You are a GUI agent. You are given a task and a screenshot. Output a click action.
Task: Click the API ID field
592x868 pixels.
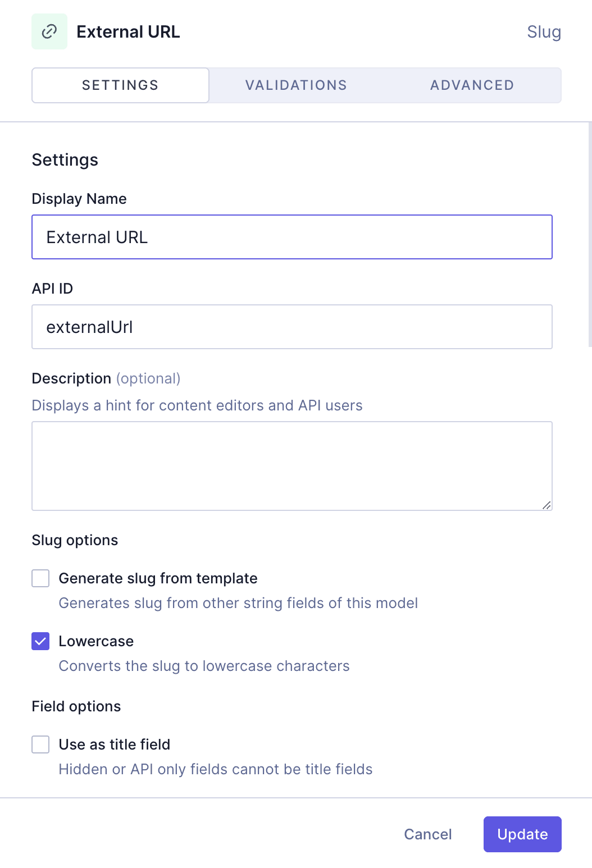(292, 326)
